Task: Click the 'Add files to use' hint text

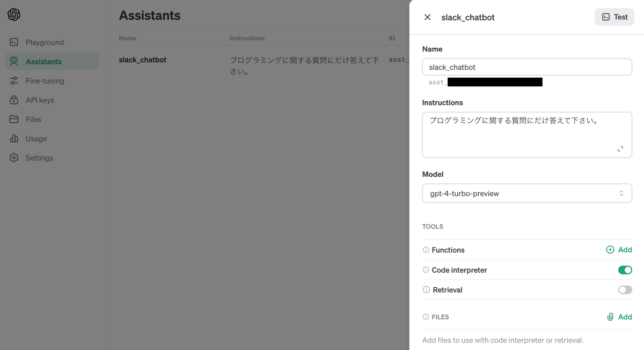Action: pos(503,340)
